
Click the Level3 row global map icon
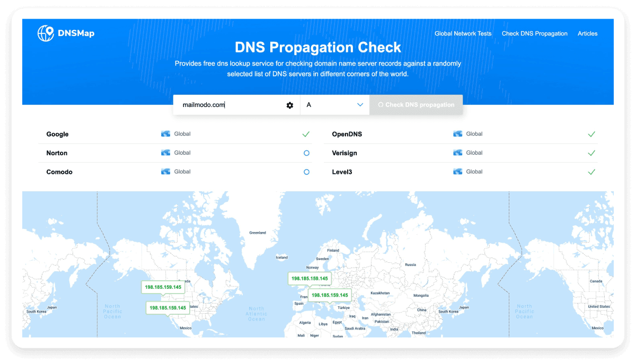pos(458,172)
